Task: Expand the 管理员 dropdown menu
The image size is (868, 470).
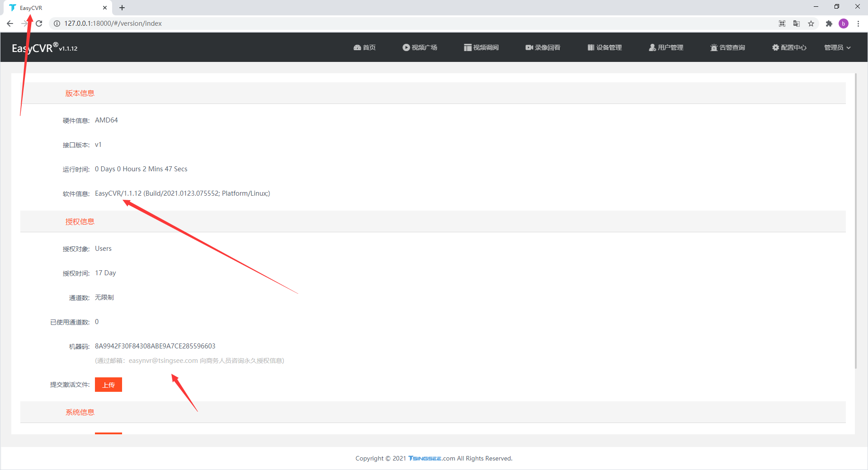Action: coord(837,47)
